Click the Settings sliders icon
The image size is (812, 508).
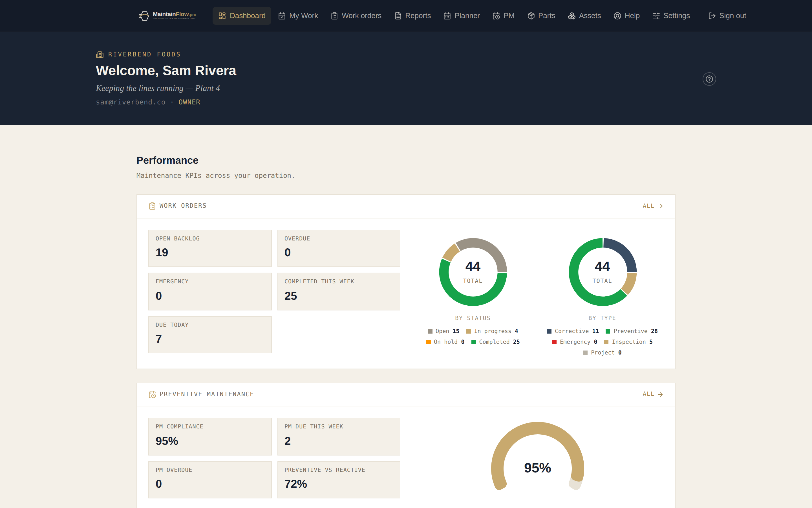click(656, 16)
